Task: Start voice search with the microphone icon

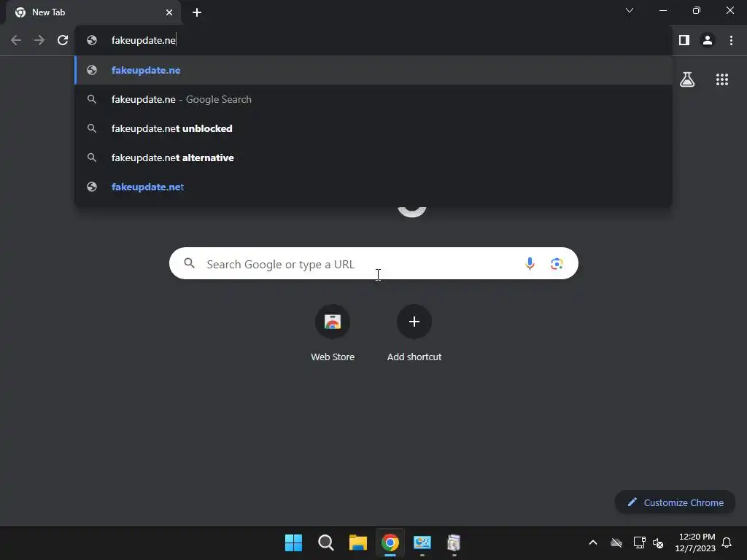Action: pos(530,263)
